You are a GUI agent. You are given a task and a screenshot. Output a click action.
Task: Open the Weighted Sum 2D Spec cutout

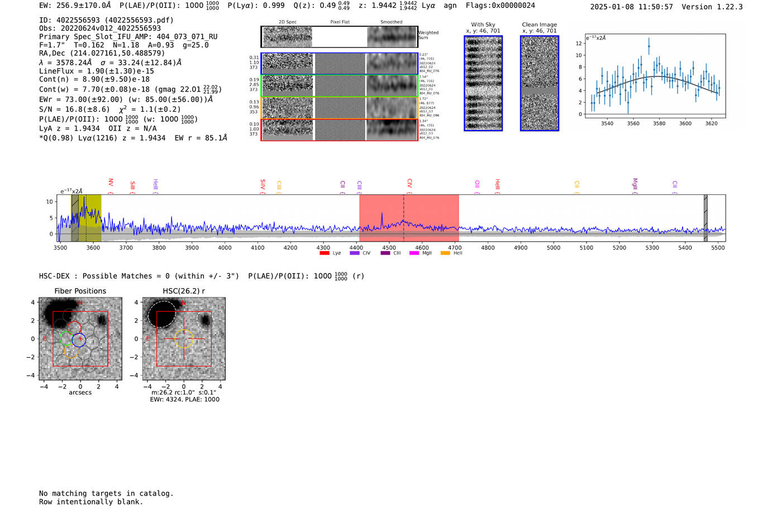(287, 37)
